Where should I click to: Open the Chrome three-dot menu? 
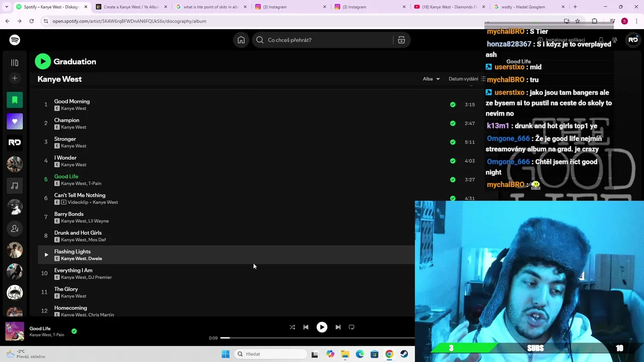click(x=637, y=21)
